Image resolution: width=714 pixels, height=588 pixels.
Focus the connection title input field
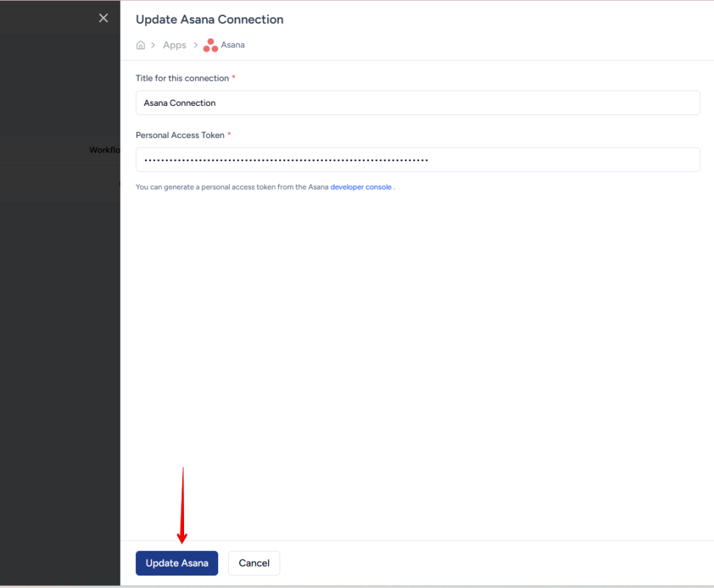click(x=417, y=103)
